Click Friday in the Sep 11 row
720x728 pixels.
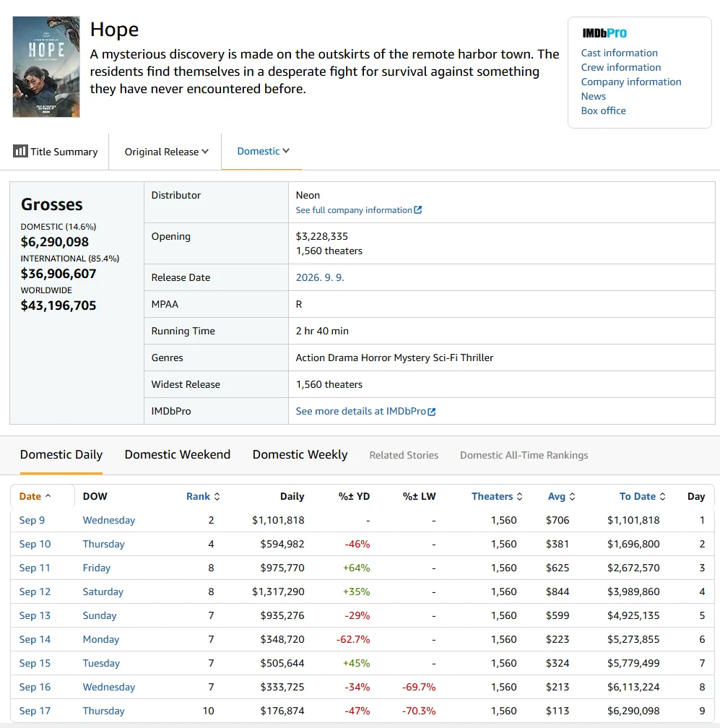[97, 568]
